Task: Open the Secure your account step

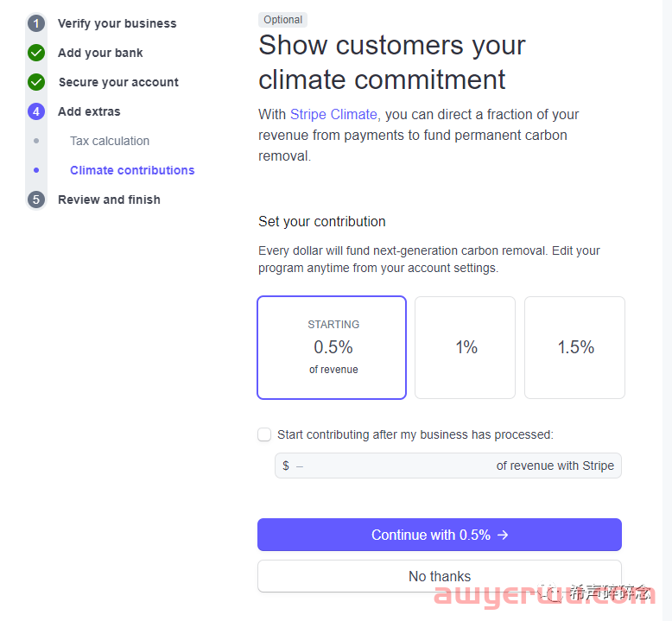Action: [118, 82]
